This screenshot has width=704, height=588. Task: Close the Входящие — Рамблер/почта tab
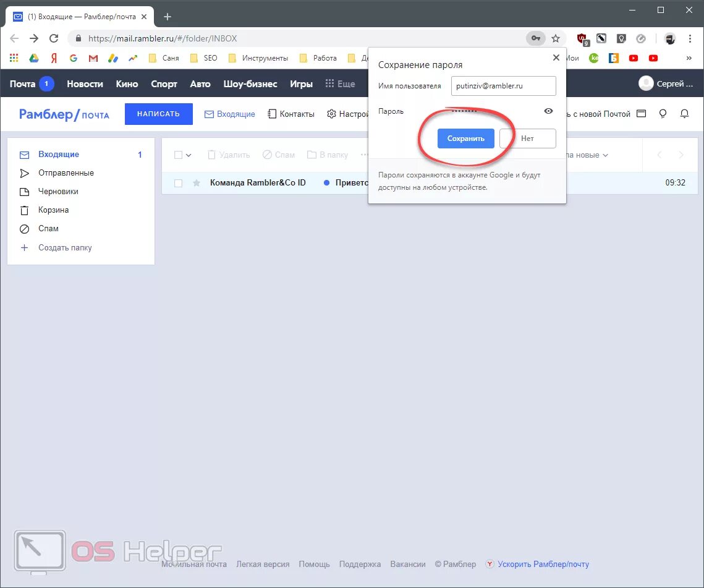(144, 17)
